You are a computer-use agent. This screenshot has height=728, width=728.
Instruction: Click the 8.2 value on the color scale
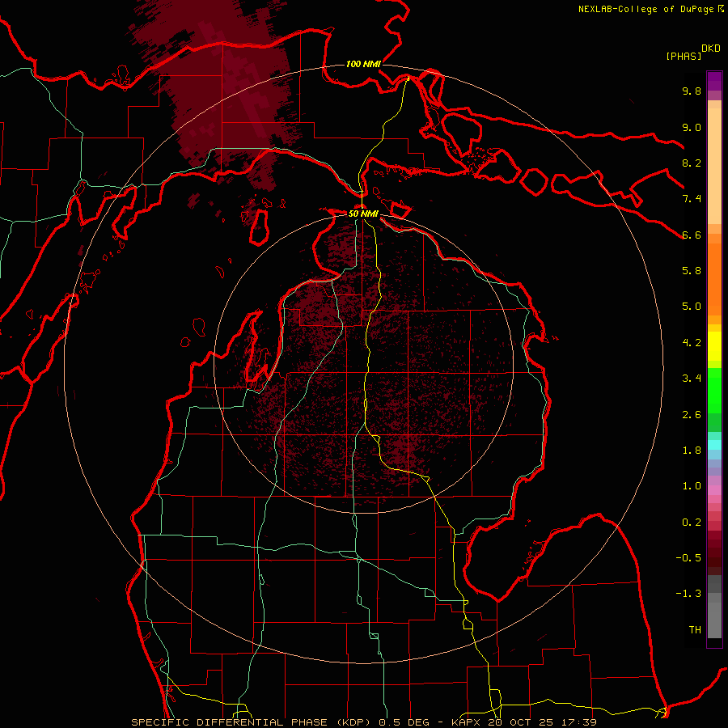pyautogui.click(x=692, y=163)
